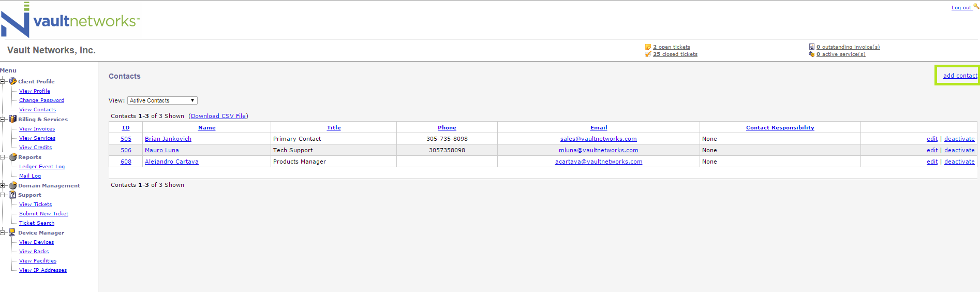Open View Racks link
This screenshot has height=292, width=980.
[34, 252]
